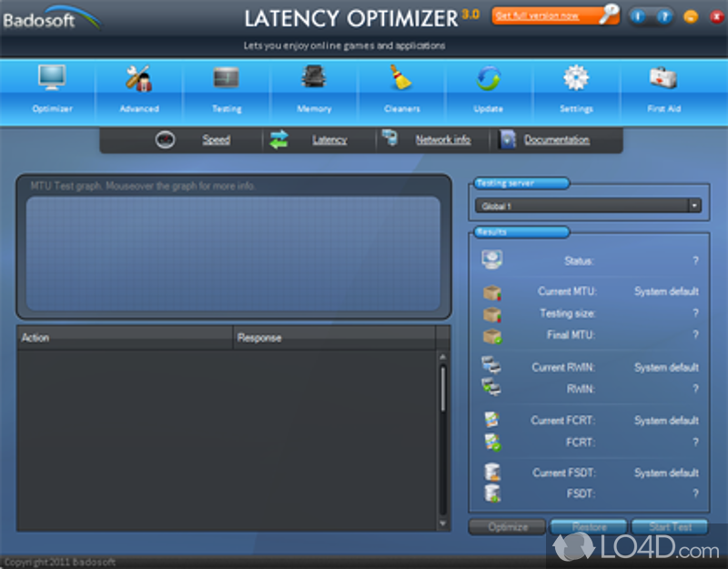Open the First Aid kit icon

pos(663,77)
